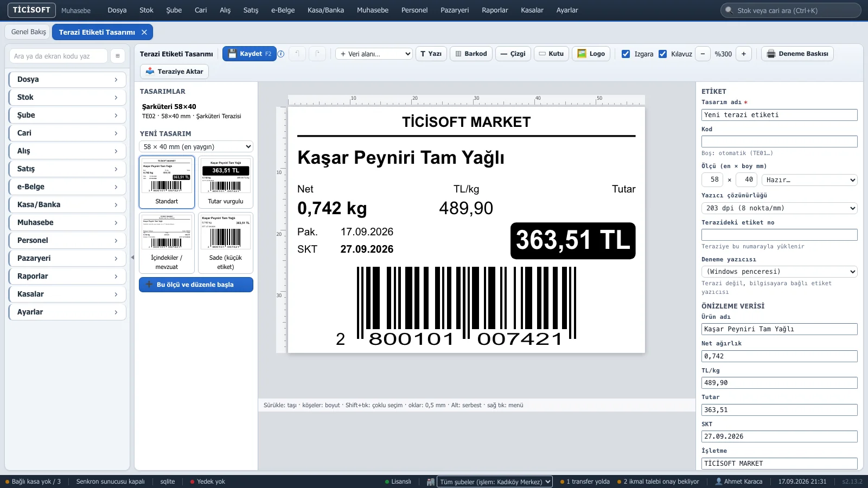Open the sidebar screen-code list icon
Viewport: 868px width, 488px height.
click(x=118, y=56)
